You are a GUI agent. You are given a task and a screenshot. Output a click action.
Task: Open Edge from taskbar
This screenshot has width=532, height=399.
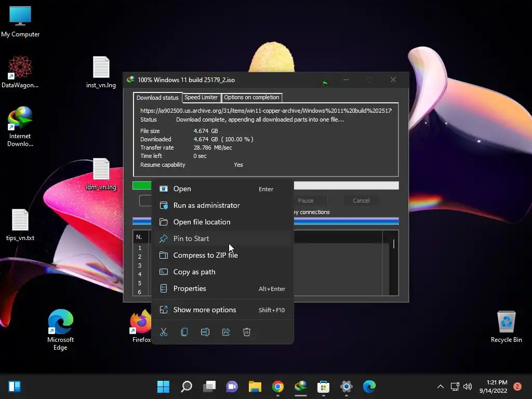[369, 387]
